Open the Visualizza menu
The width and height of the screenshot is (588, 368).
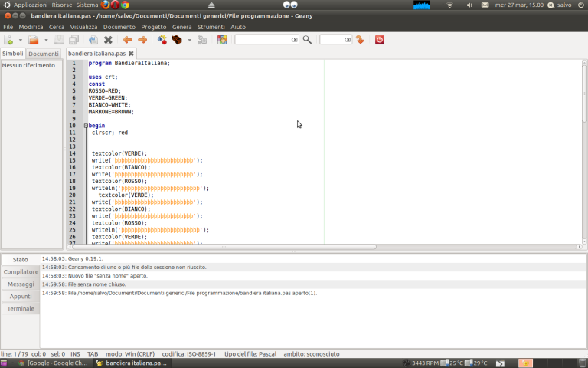coord(83,27)
